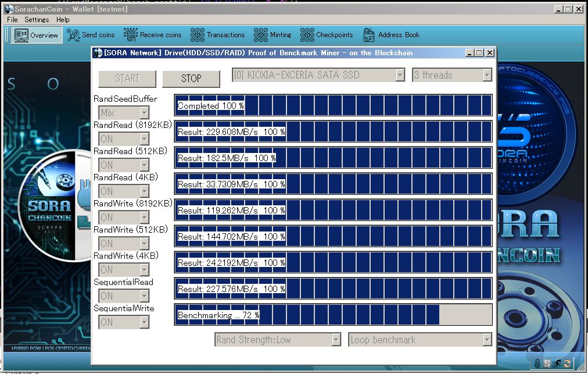Click the wallet toolbar grip handle
The width and height of the screenshot is (588, 374).
point(7,35)
